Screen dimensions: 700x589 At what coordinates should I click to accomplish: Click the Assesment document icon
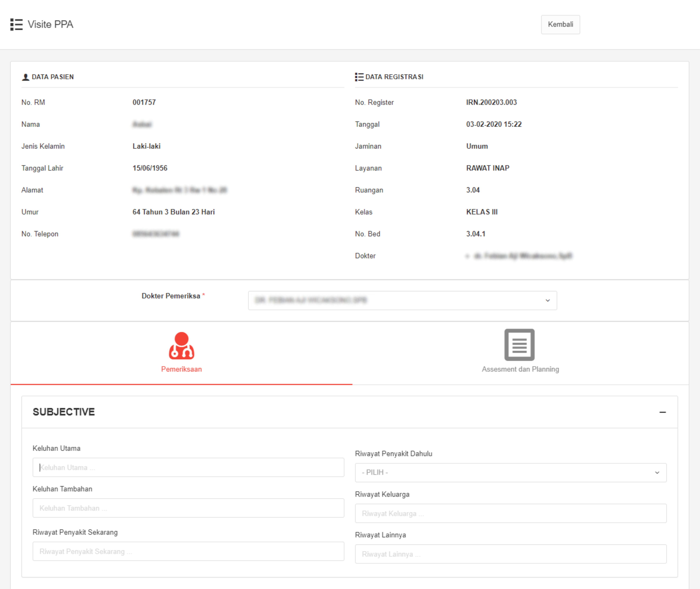[x=519, y=345]
